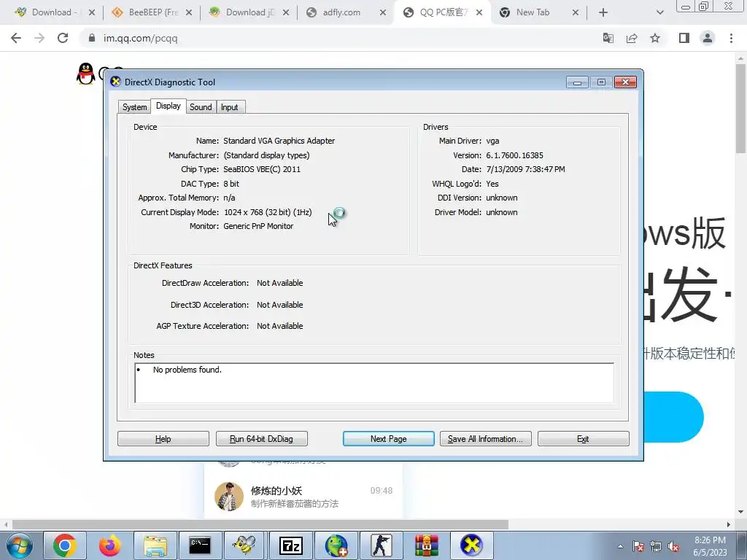Show hidden tray icons arrow

[x=620, y=546]
